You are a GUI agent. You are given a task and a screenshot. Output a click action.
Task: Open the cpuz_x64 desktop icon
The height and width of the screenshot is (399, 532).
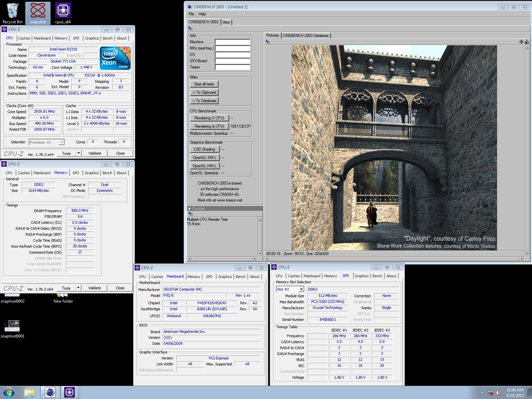pos(63,13)
